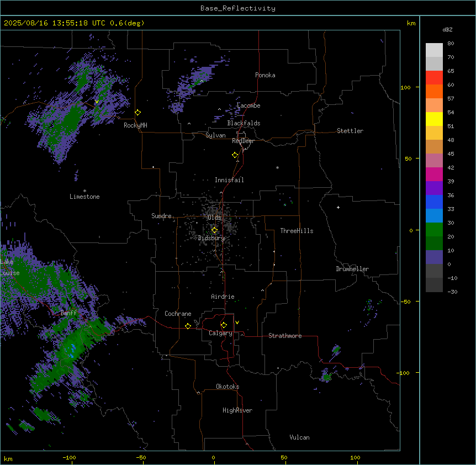Click the blue 33 dBZ legend swatch
The width and height of the screenshot is (476, 465).
434,202
